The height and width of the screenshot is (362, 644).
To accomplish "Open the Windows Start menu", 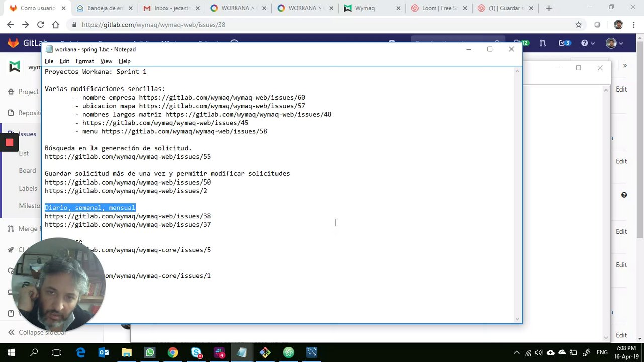I will coord(11,352).
